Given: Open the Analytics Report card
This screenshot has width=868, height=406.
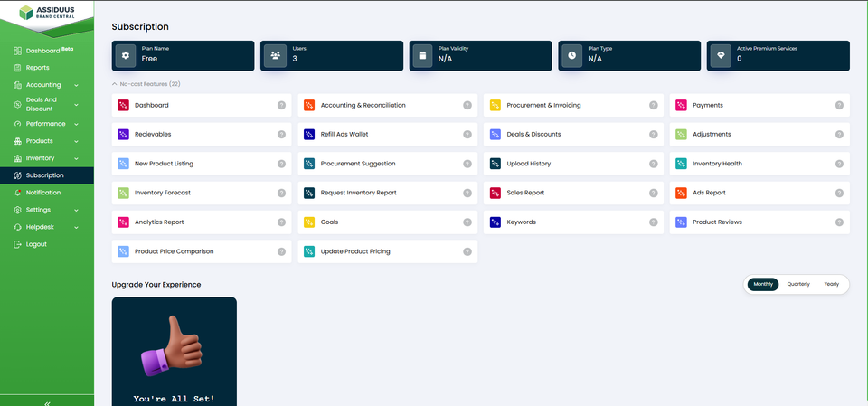Looking at the screenshot, I should (x=202, y=222).
